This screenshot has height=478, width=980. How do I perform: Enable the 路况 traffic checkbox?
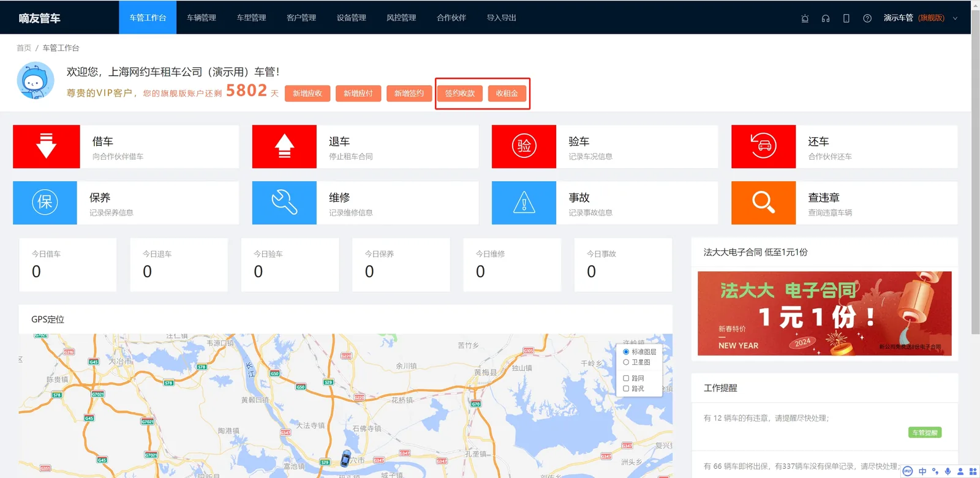point(626,389)
